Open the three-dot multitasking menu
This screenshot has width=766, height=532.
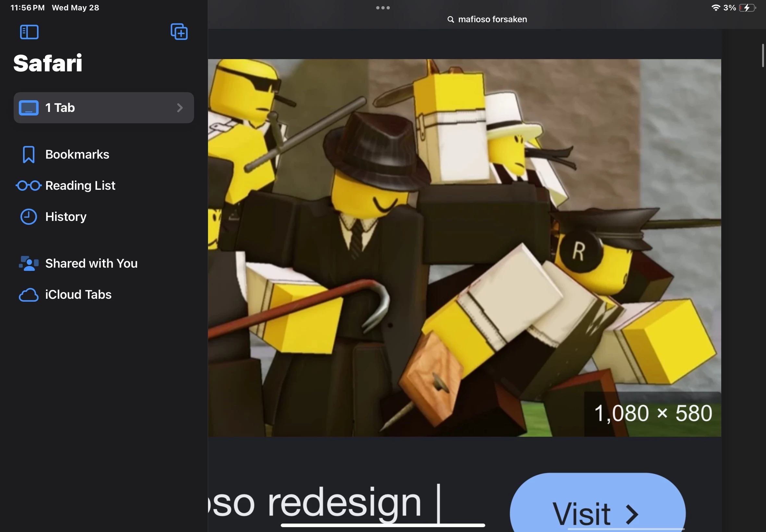[x=383, y=8]
